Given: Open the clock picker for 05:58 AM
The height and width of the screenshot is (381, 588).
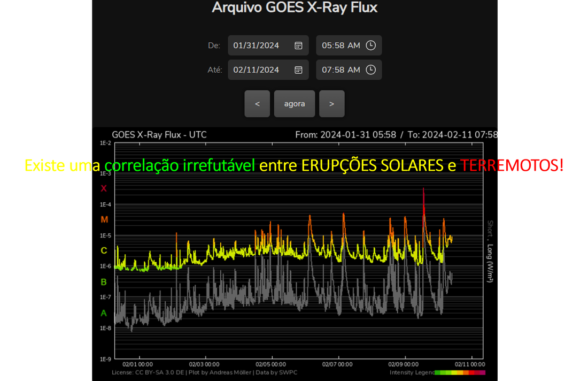Looking at the screenshot, I should click(x=370, y=45).
